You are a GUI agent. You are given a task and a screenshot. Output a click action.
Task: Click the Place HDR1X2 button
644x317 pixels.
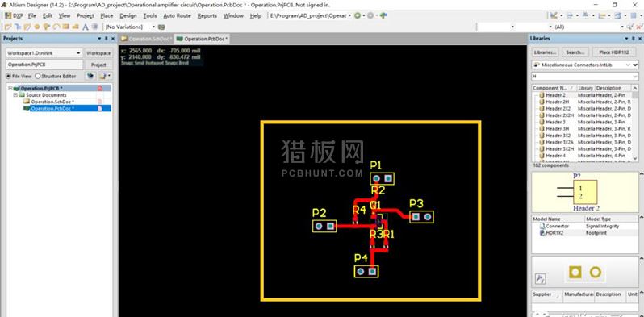click(x=614, y=52)
